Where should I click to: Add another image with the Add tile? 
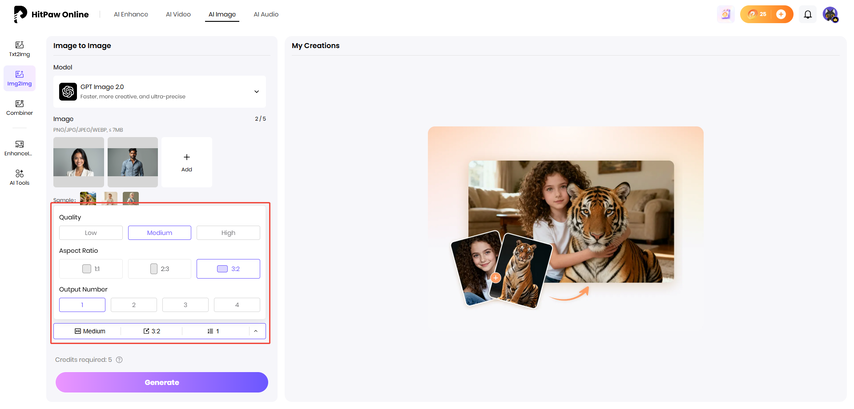coord(187,162)
